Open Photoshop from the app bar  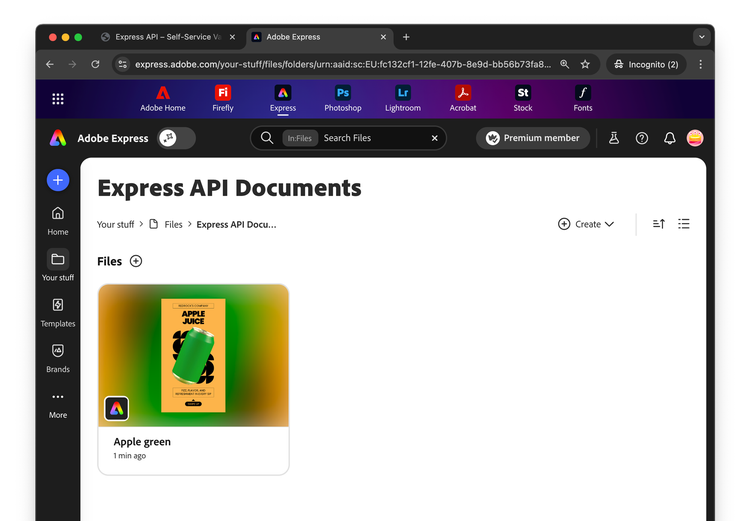342,99
